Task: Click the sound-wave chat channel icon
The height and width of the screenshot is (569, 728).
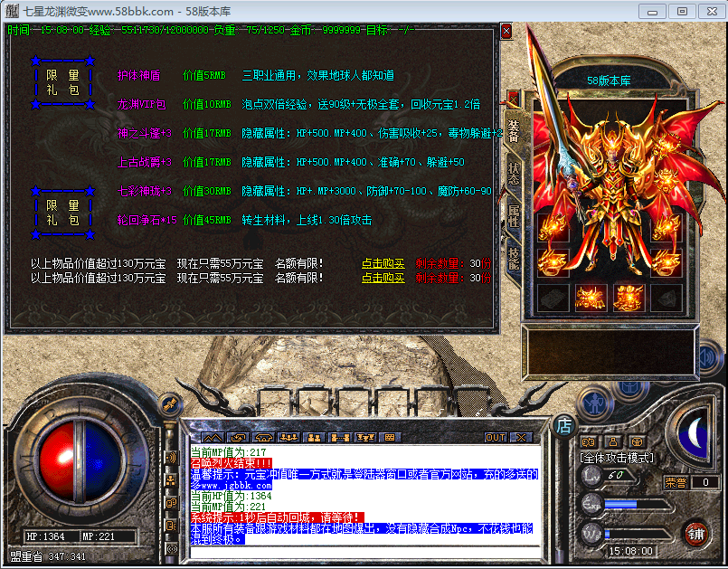Action: 171,458
